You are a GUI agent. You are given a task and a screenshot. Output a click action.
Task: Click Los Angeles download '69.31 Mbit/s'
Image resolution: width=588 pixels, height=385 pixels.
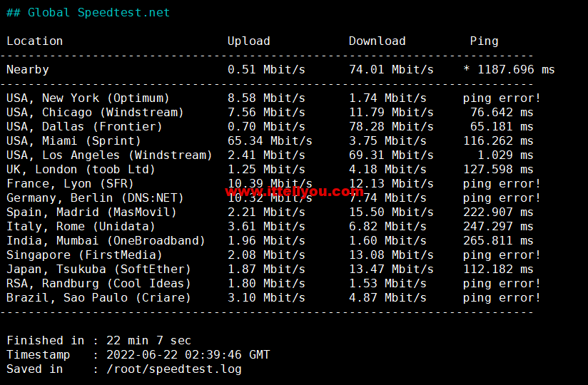coord(391,155)
